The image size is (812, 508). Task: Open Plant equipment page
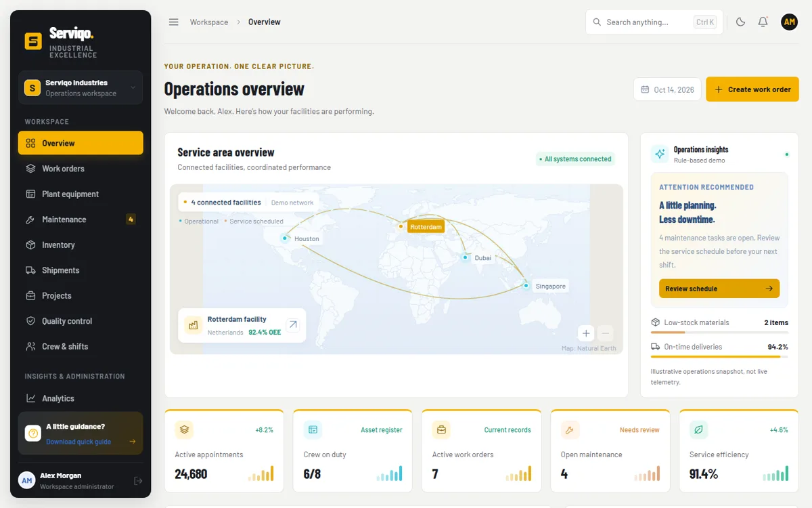click(81, 194)
